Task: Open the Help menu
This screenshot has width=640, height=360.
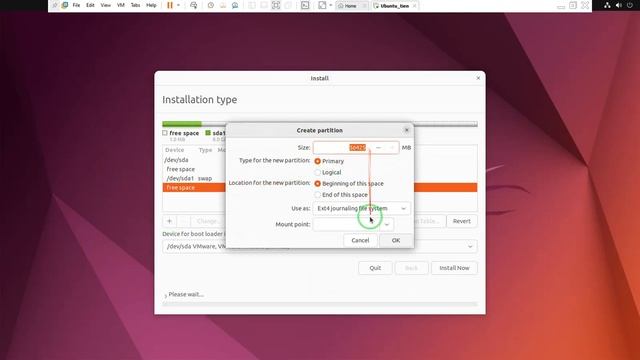Action: 151,5
